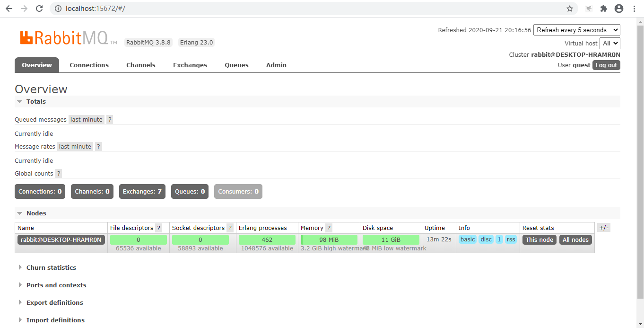
Task: Toggle node table columns with +/-
Action: click(x=604, y=228)
